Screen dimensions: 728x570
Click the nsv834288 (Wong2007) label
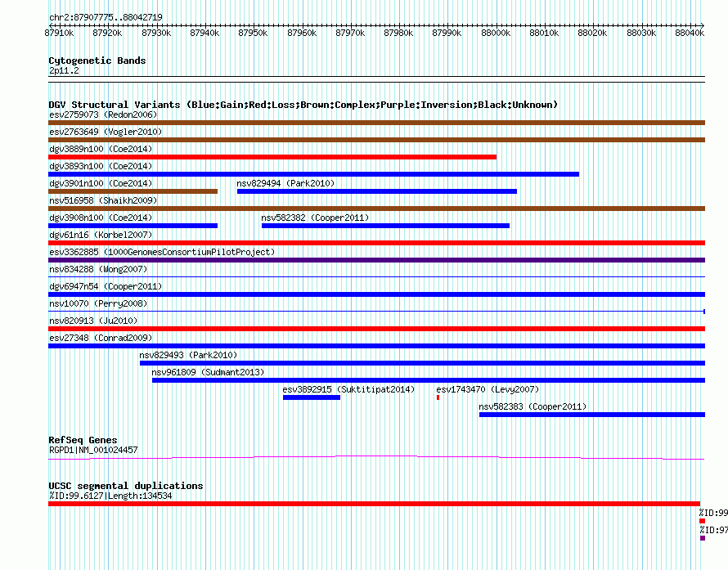pyautogui.click(x=98, y=269)
